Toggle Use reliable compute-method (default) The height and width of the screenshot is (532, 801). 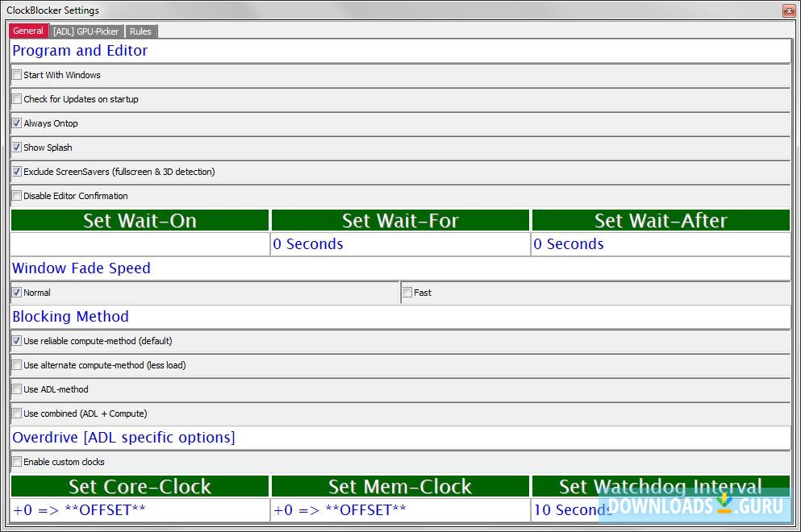click(x=17, y=340)
